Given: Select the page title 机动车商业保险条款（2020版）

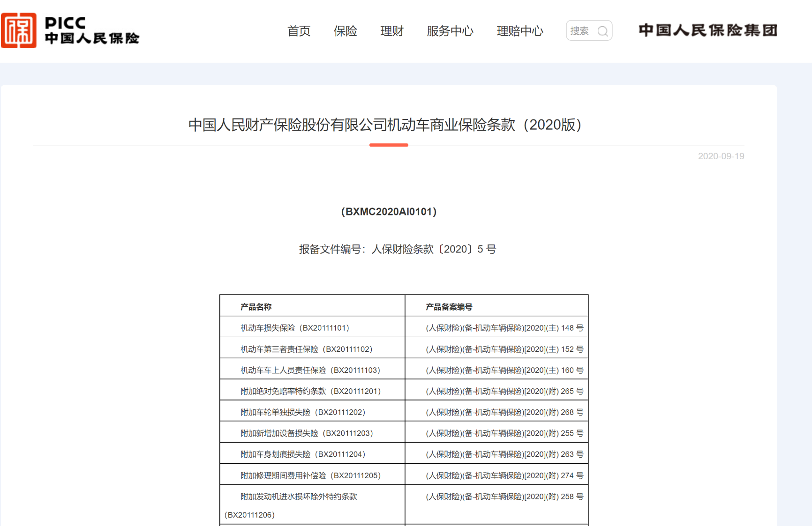Looking at the screenshot, I should coord(385,125).
